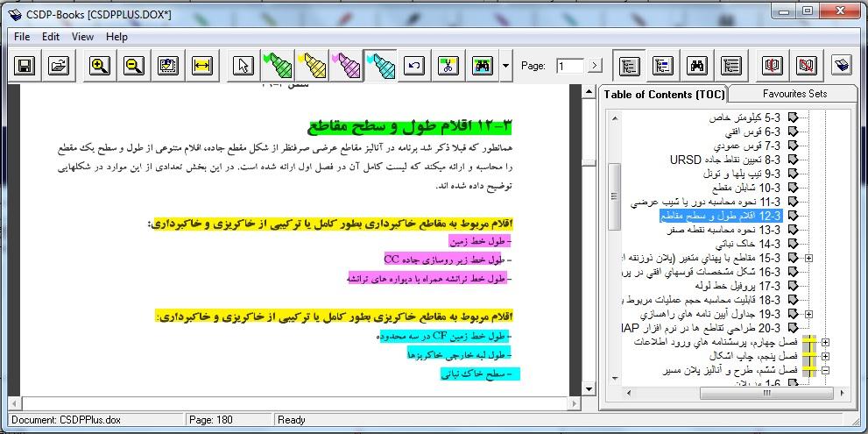
Task: Switch to Favourites Sets tab
Action: click(x=794, y=94)
